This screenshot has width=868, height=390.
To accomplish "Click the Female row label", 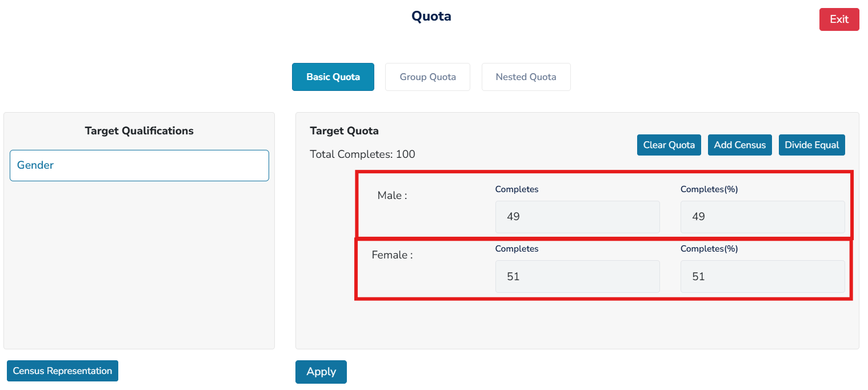I will pyautogui.click(x=392, y=255).
